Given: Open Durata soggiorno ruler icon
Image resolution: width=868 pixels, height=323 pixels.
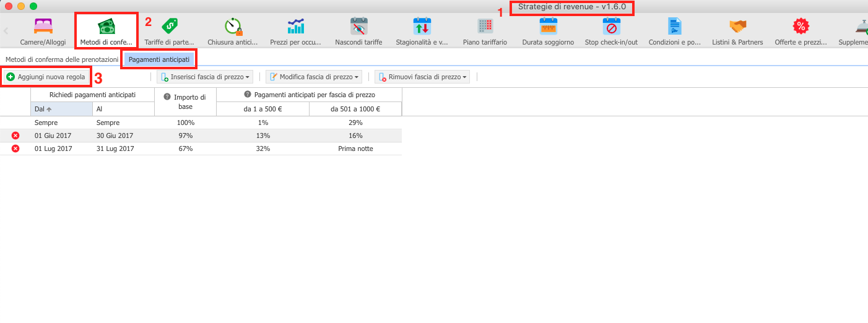Looking at the screenshot, I should click(549, 26).
